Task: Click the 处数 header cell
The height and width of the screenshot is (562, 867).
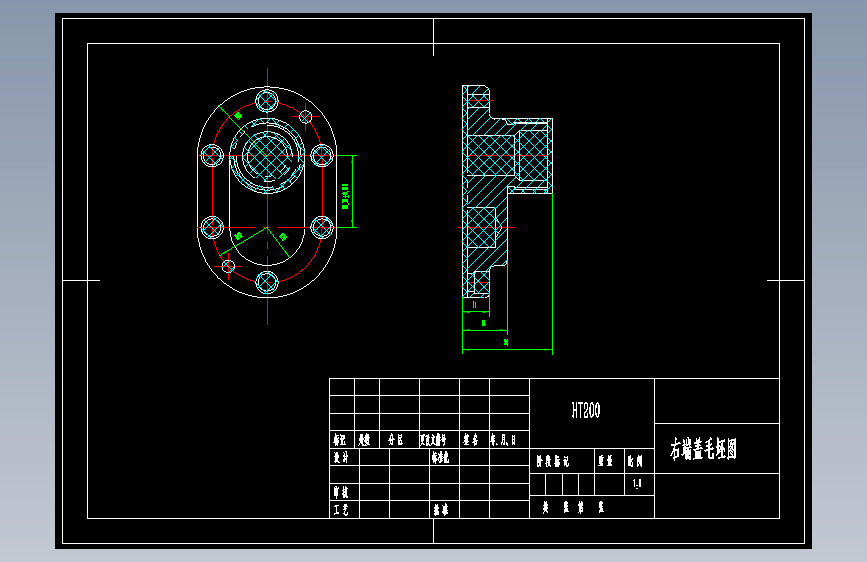Action: coord(364,440)
